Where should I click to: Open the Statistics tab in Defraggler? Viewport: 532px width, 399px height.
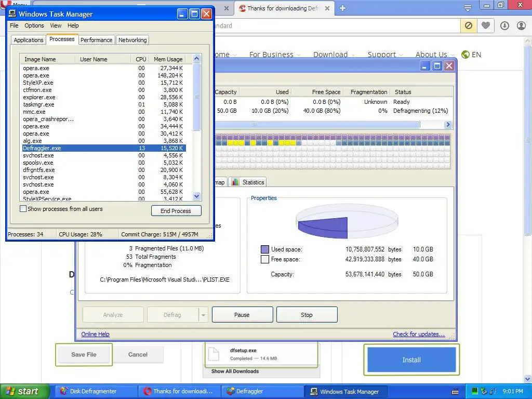pos(248,182)
